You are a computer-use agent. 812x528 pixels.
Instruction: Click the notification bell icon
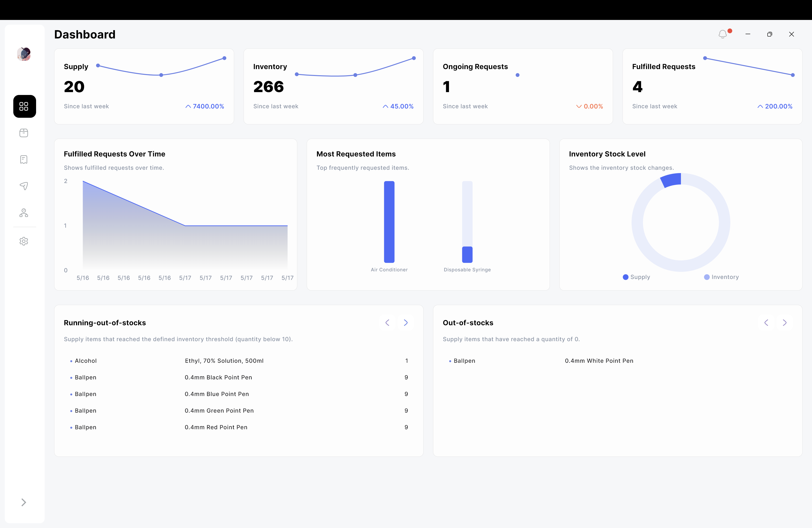723,34
